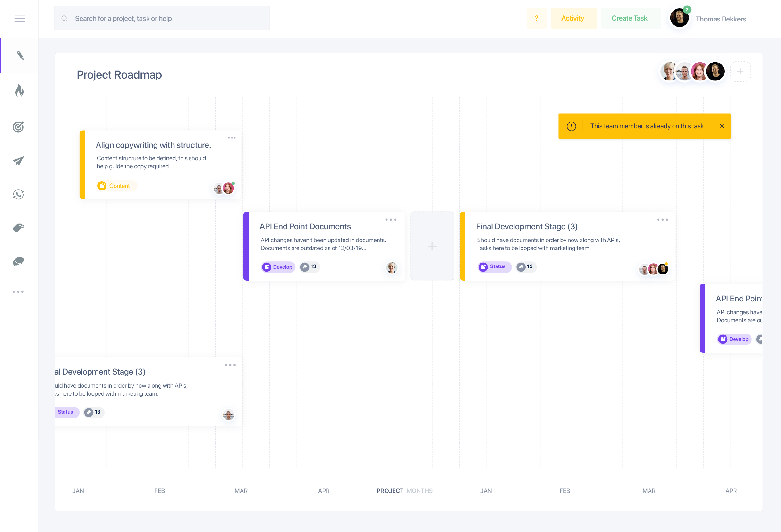Image resolution: width=781 pixels, height=532 pixels.
Task: Select the pen/edit sidebar icon
Action: (x=19, y=56)
